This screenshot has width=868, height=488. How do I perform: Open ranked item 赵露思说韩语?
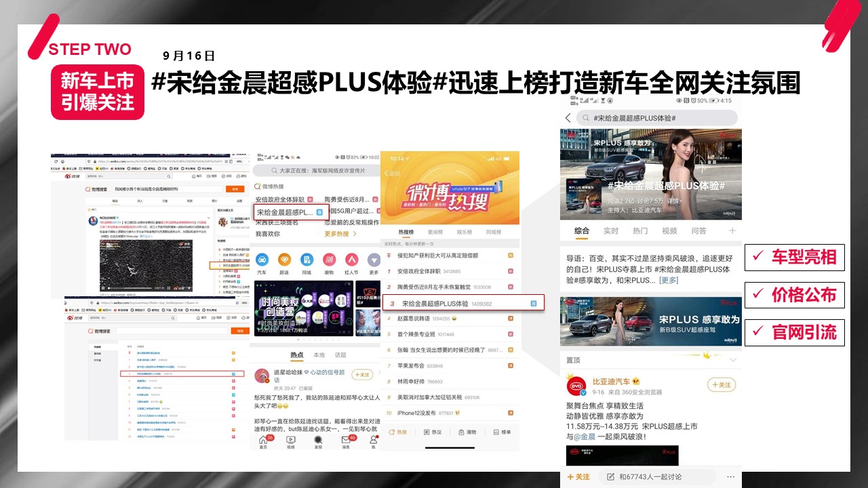pyautogui.click(x=450, y=319)
